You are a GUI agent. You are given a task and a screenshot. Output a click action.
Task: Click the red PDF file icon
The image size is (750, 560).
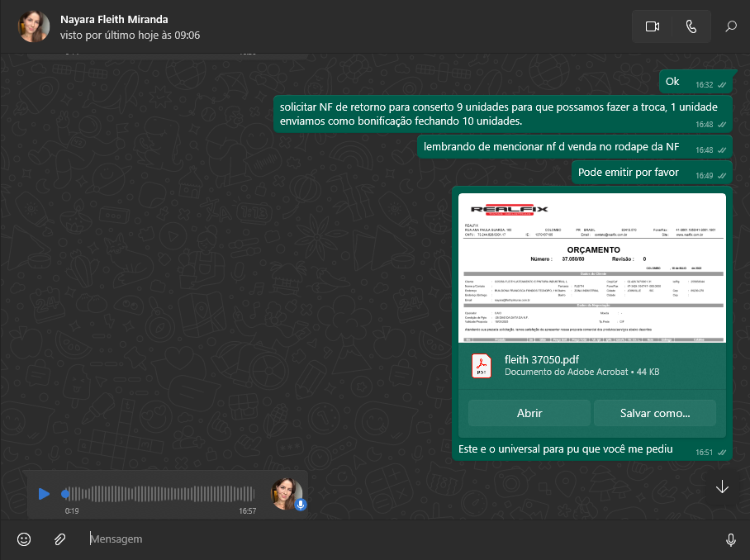[x=482, y=365]
